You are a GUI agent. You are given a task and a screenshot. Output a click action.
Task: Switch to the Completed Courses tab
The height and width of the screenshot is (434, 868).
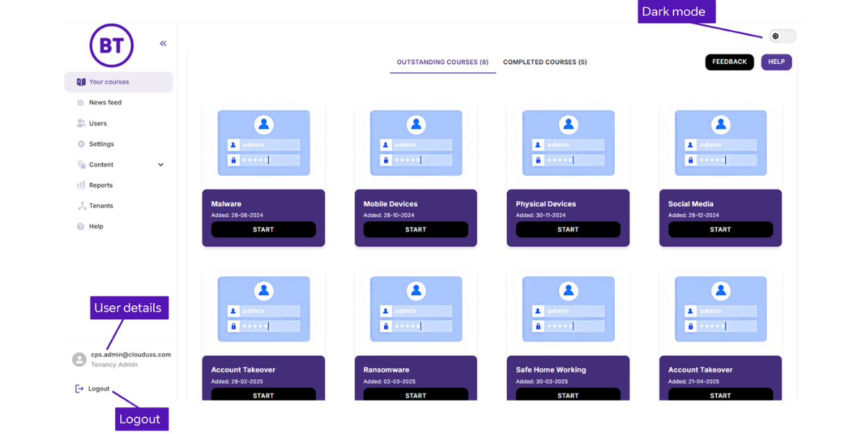coord(545,62)
